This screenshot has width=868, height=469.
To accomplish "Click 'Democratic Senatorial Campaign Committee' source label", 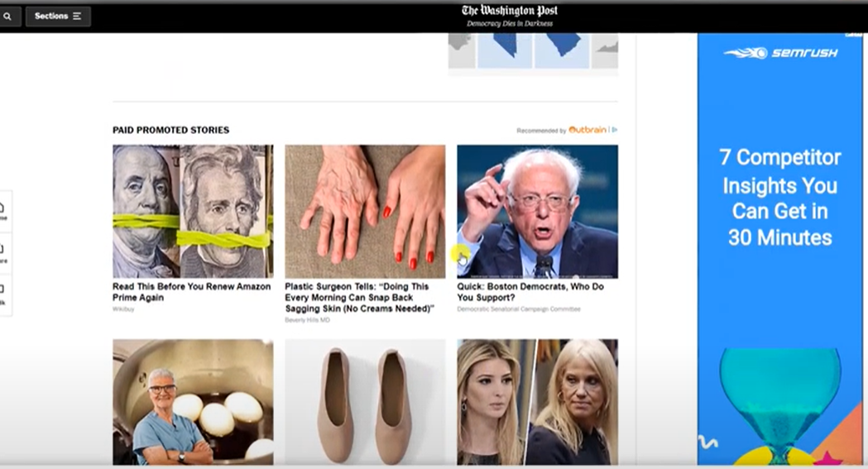I will pos(519,309).
